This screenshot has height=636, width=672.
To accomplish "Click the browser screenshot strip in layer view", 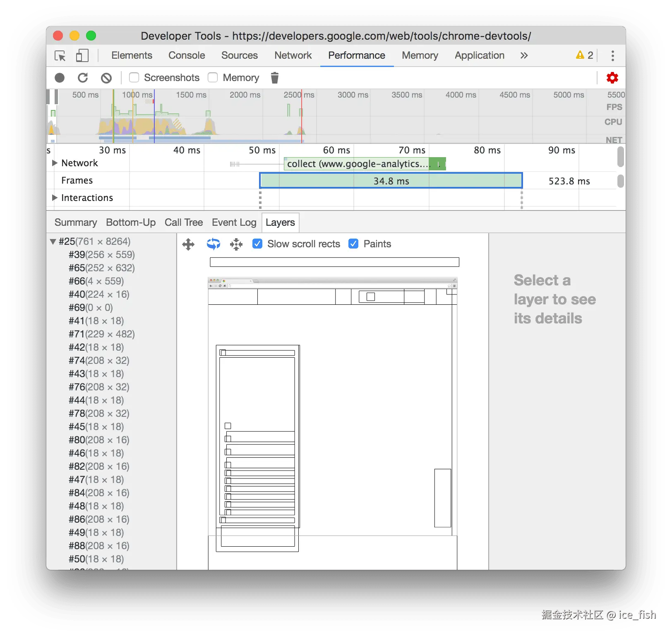I will 333,283.
